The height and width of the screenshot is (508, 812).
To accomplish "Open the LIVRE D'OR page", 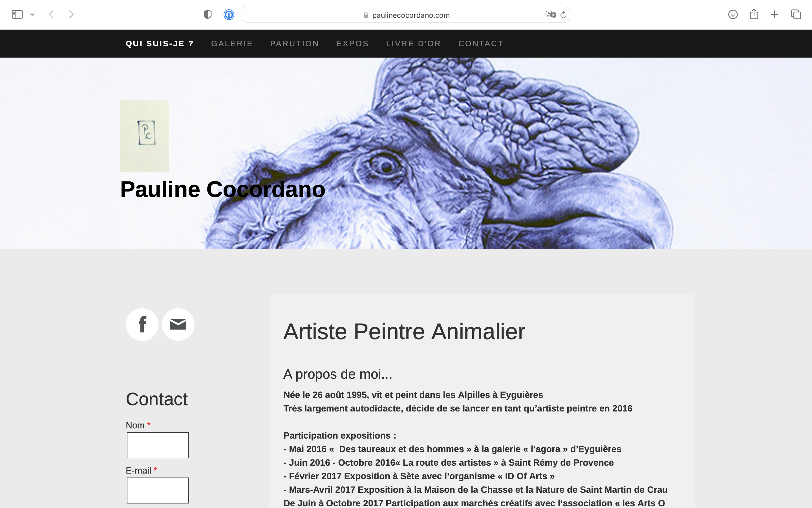I will (413, 44).
